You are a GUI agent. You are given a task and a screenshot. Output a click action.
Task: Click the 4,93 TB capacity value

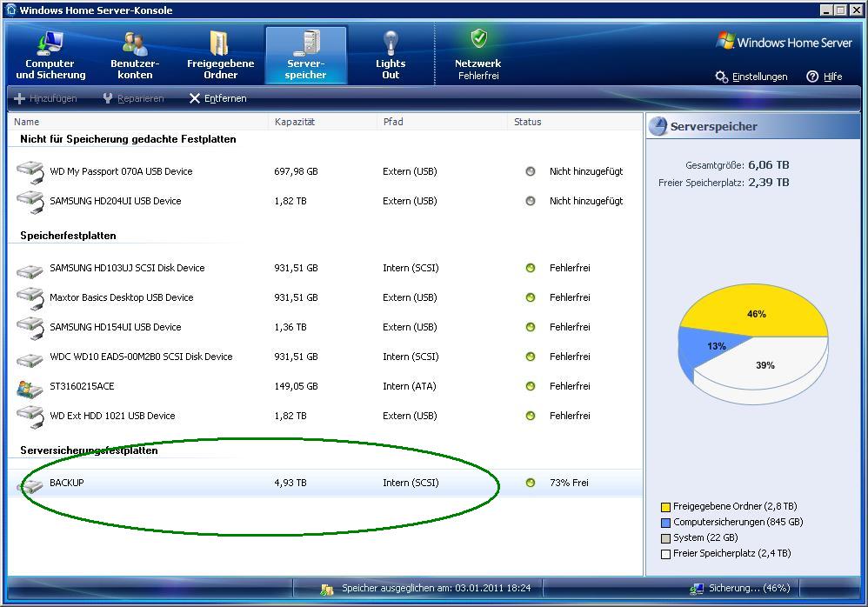(x=290, y=483)
